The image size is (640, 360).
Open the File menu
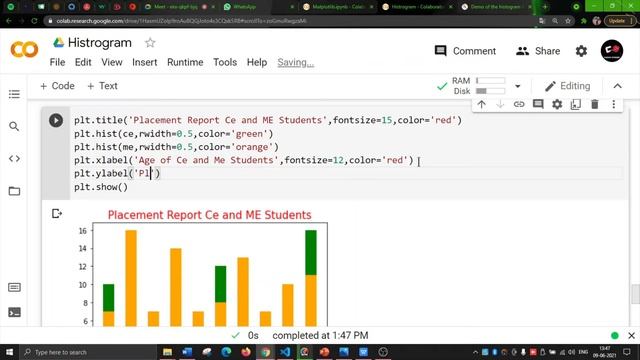click(57, 62)
